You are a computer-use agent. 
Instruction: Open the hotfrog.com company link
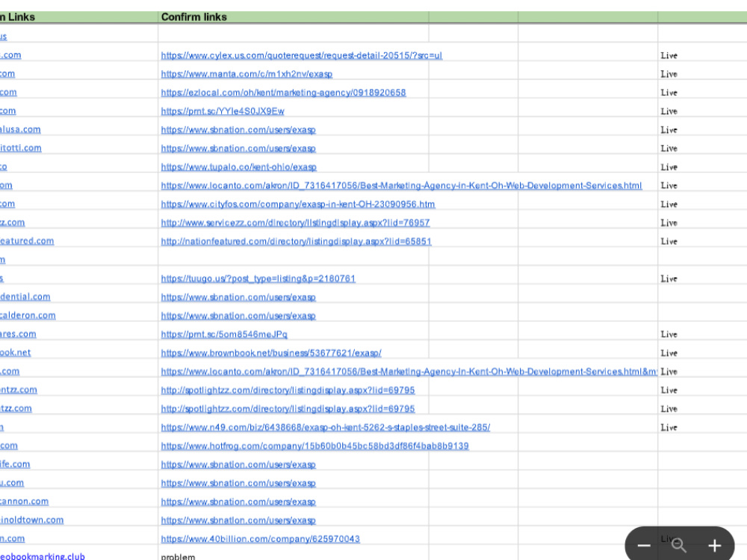tap(315, 445)
